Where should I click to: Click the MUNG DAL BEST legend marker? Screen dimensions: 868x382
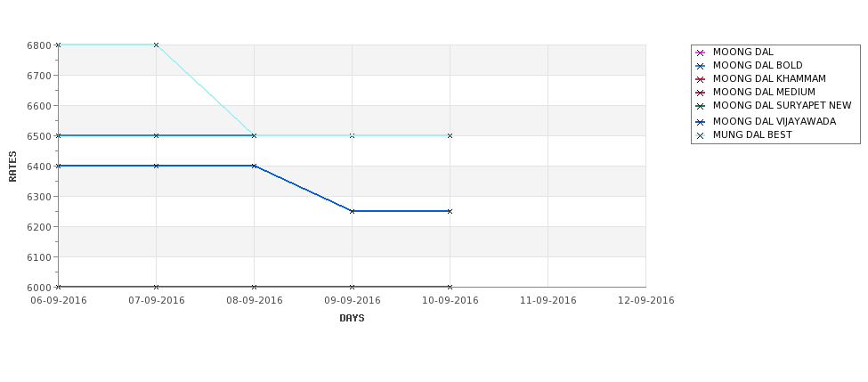pos(701,135)
